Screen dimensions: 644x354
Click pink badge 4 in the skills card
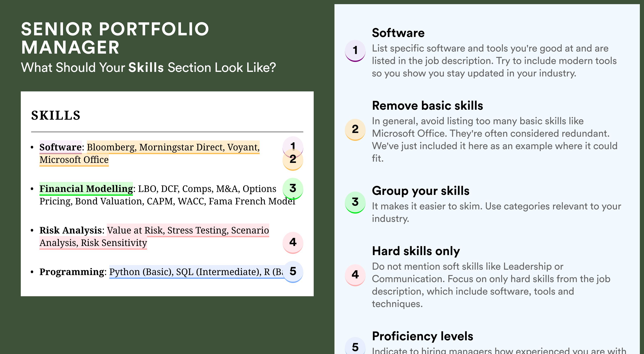click(293, 242)
